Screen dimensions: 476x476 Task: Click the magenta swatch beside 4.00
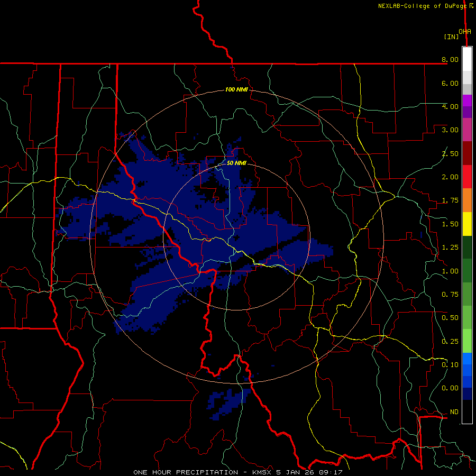467,100
